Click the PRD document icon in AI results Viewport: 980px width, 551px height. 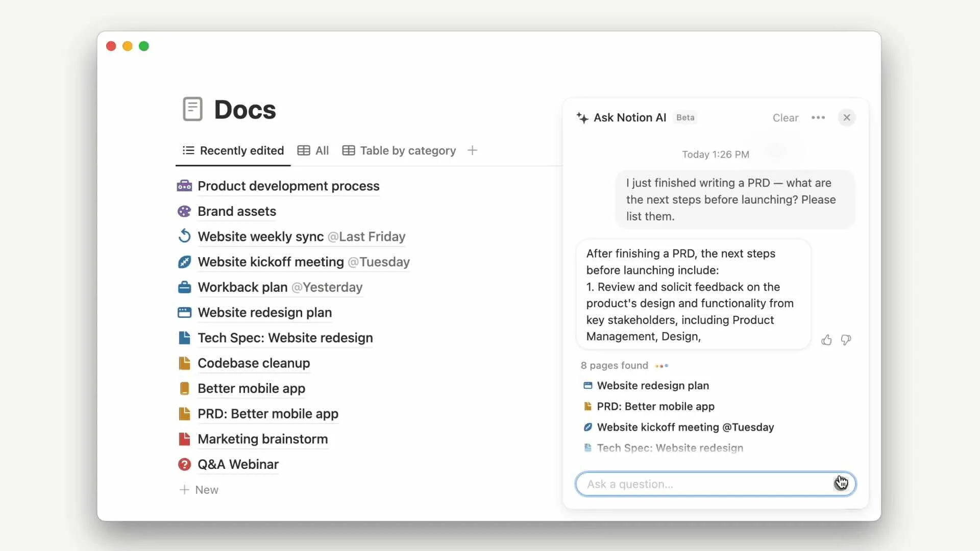(x=588, y=407)
